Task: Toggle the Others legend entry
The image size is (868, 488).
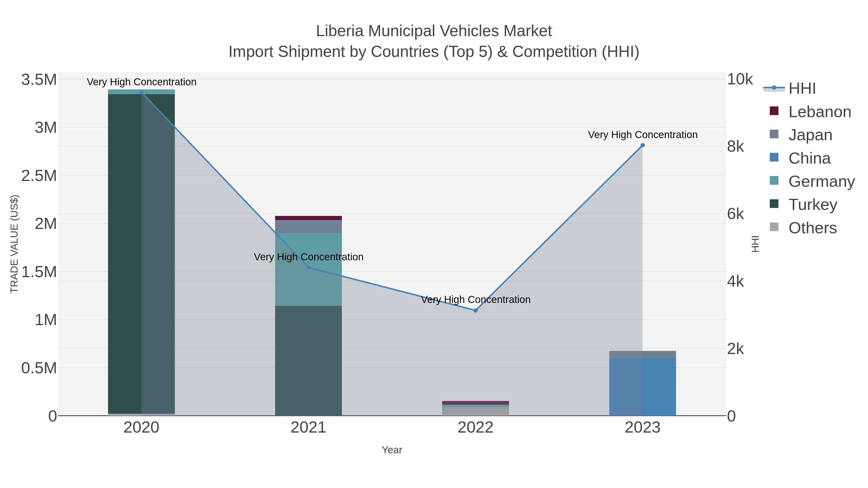Action: coord(803,228)
